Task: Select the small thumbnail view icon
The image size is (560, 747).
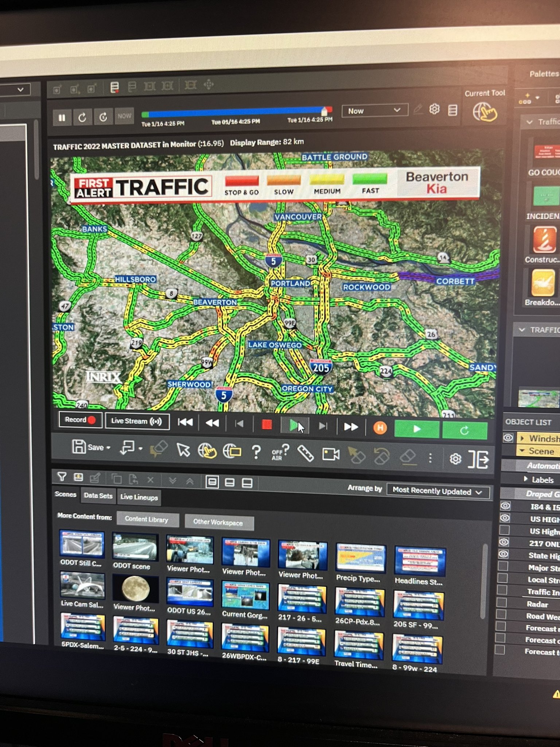Action: tap(247, 484)
